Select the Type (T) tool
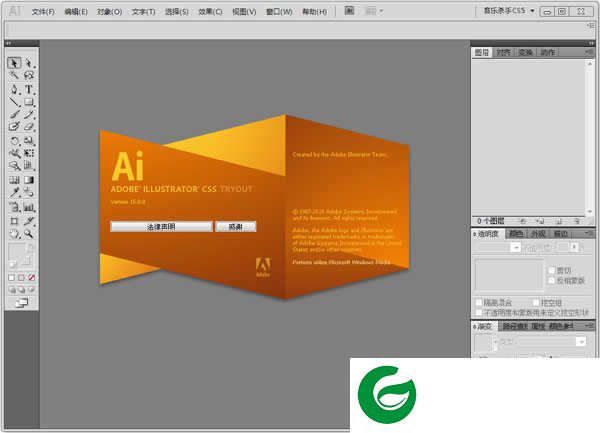Image resolution: width=600 pixels, height=433 pixels. click(x=29, y=90)
